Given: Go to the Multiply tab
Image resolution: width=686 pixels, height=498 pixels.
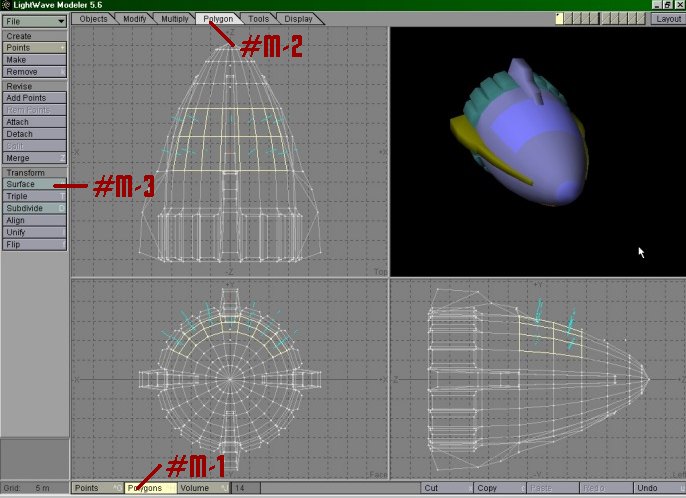Looking at the screenshot, I should pos(175,18).
